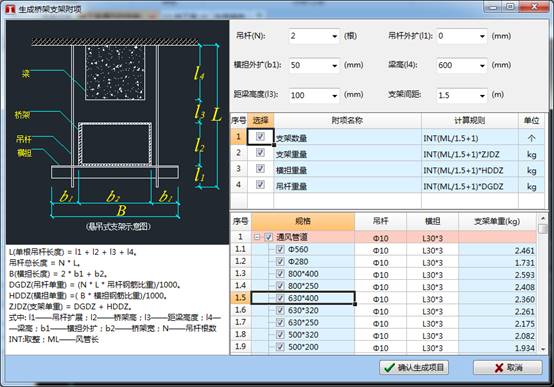
Task: Click the specification list scrollbar thumb
Action: point(543,229)
